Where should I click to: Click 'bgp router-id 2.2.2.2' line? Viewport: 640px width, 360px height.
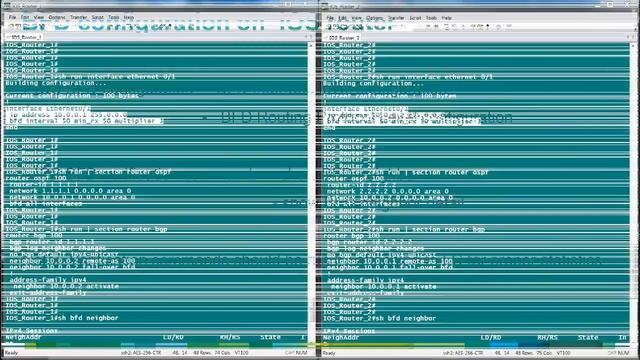click(x=369, y=242)
